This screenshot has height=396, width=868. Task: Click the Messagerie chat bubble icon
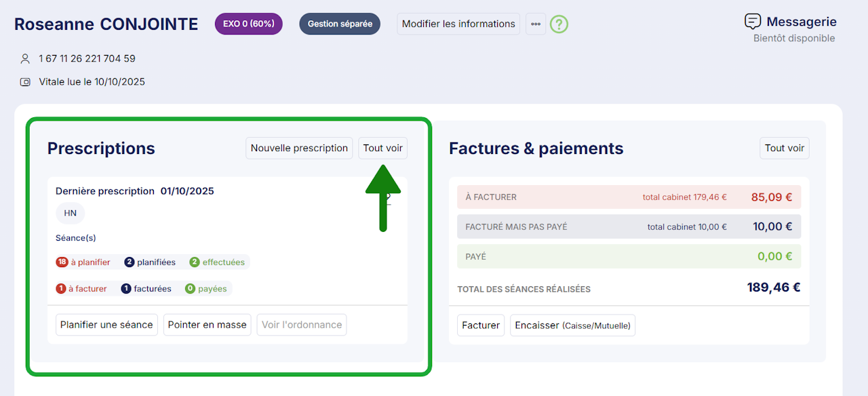click(753, 22)
